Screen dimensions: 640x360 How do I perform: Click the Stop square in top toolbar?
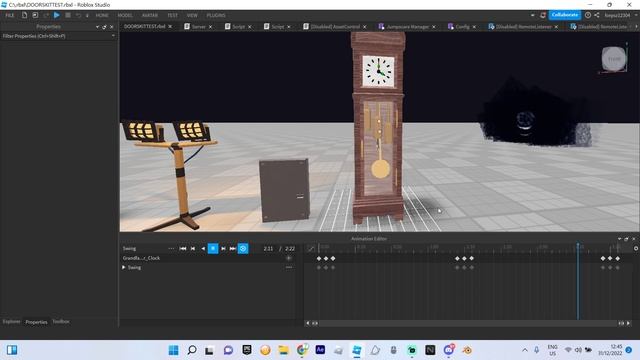(68, 15)
